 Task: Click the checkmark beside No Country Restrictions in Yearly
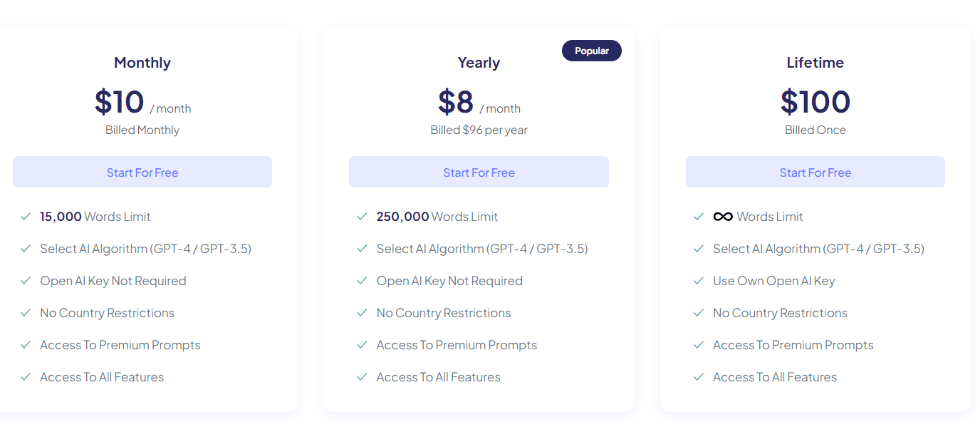pyautogui.click(x=363, y=312)
